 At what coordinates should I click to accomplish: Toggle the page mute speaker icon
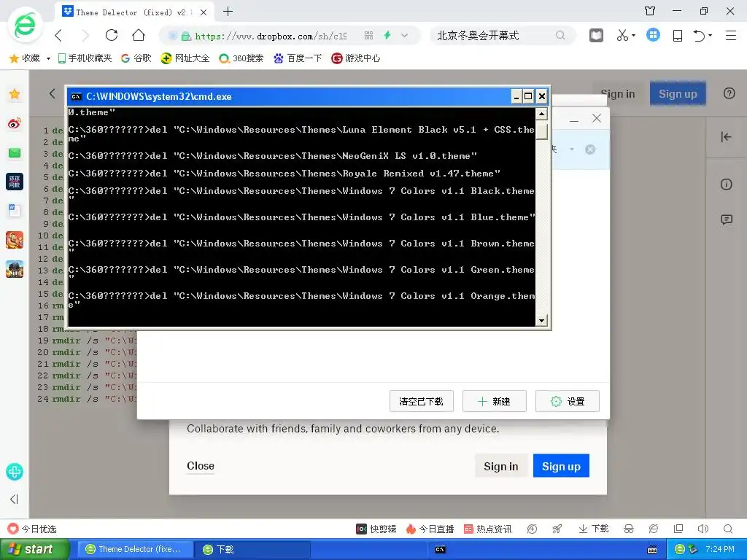(x=703, y=529)
